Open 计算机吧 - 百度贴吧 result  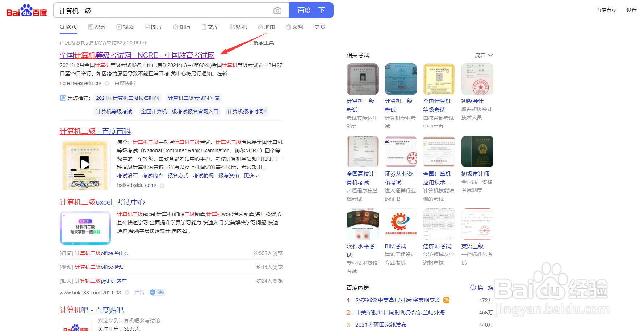[x=92, y=310]
